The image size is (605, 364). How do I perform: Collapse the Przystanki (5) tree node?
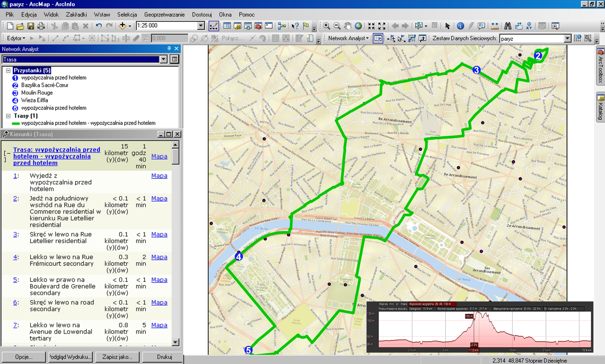tap(8, 71)
